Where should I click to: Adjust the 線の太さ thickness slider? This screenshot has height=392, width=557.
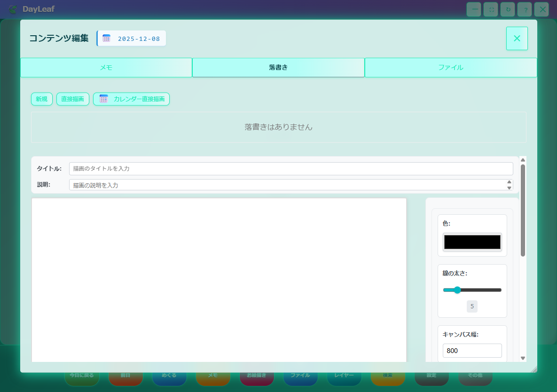[457, 290]
